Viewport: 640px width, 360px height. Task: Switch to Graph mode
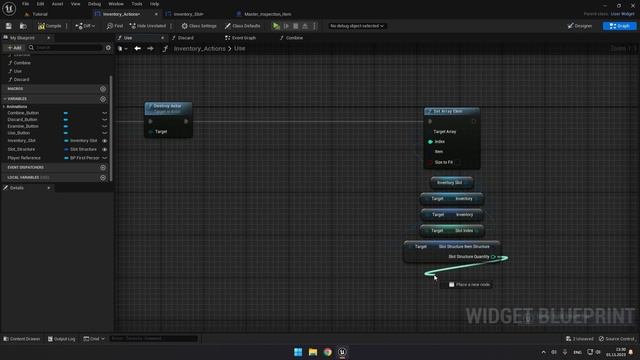[619, 26]
